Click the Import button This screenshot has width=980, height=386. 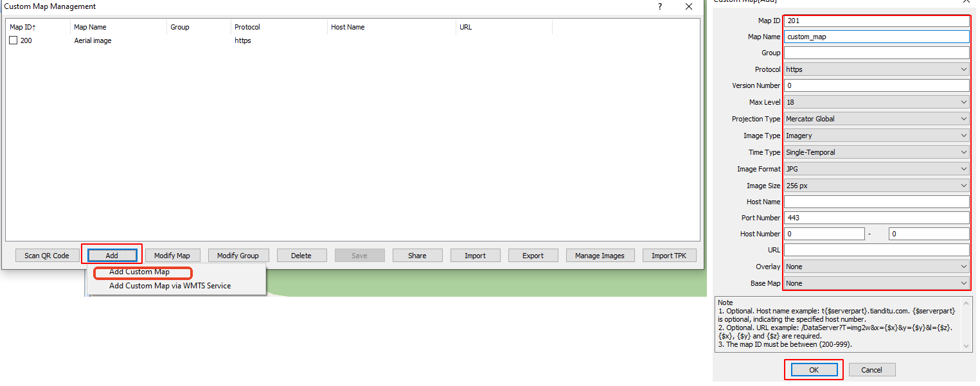click(x=475, y=256)
